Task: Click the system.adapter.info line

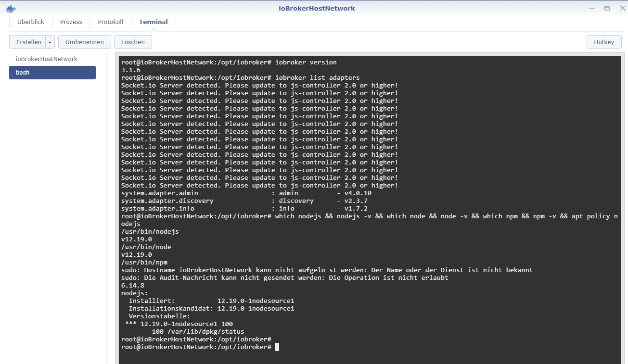Action: click(x=244, y=209)
